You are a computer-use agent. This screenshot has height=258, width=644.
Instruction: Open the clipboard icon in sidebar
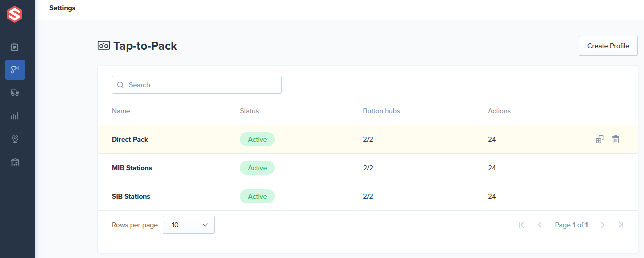tap(15, 47)
